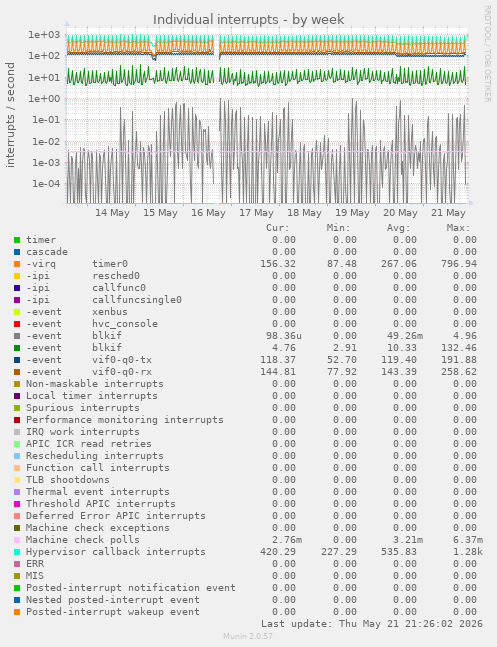Viewport: 497px width, 647px height.
Task: Click the pink Machine check polls swatch
Action: [17, 540]
